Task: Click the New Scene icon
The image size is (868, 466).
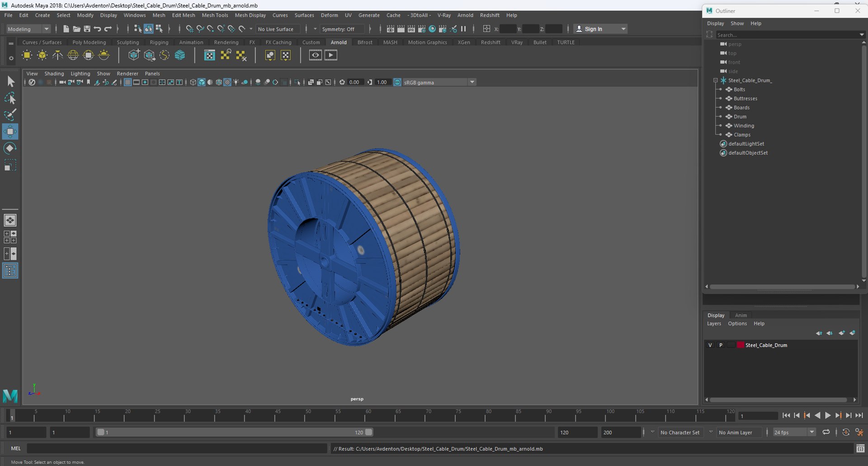Action: [x=66, y=29]
